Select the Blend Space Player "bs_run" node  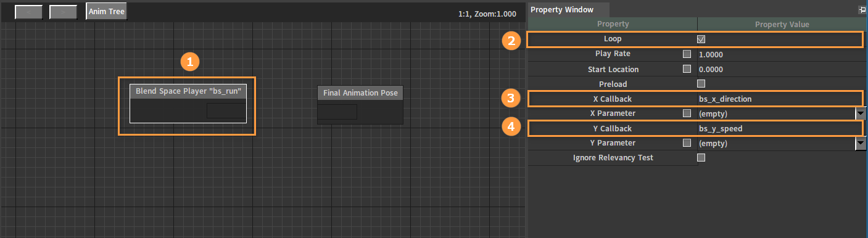point(188,91)
